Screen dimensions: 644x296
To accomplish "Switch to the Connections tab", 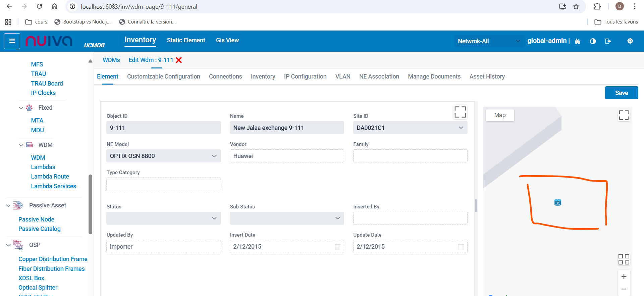I will click(225, 77).
